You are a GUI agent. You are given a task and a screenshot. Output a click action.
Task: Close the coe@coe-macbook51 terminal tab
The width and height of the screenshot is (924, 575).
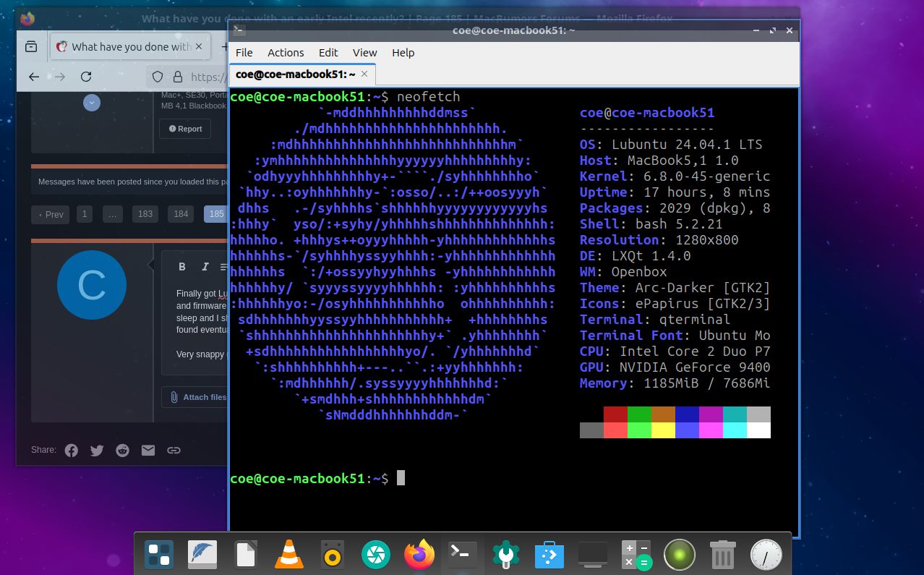coord(364,74)
